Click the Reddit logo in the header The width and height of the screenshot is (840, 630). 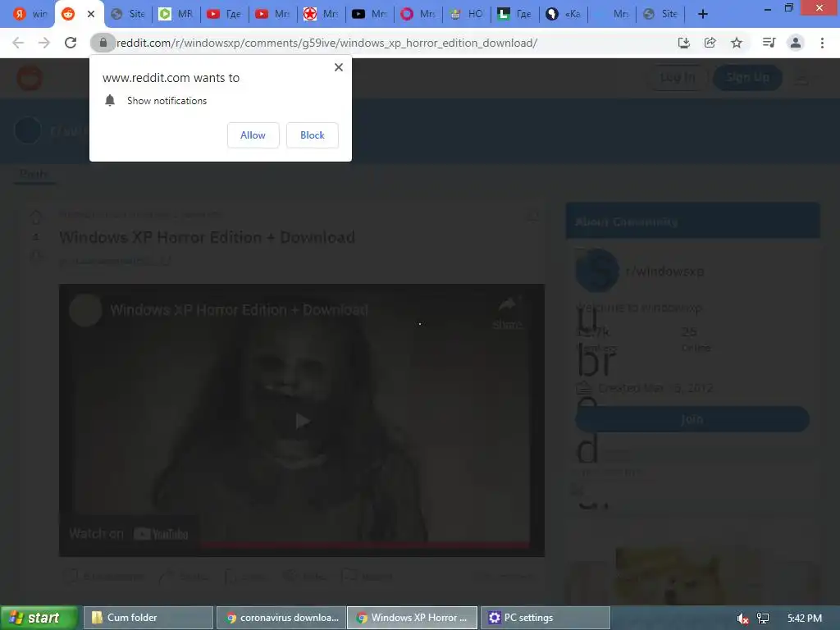pos(30,78)
